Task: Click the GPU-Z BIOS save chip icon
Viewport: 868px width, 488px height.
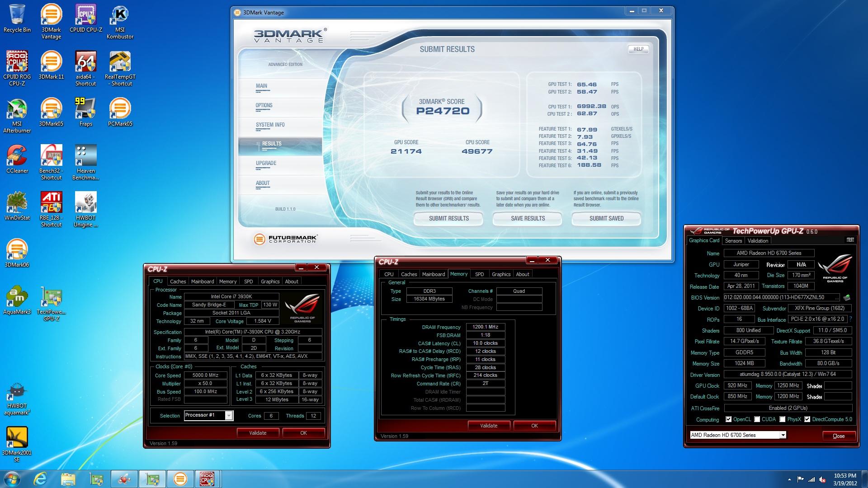Action: click(847, 297)
